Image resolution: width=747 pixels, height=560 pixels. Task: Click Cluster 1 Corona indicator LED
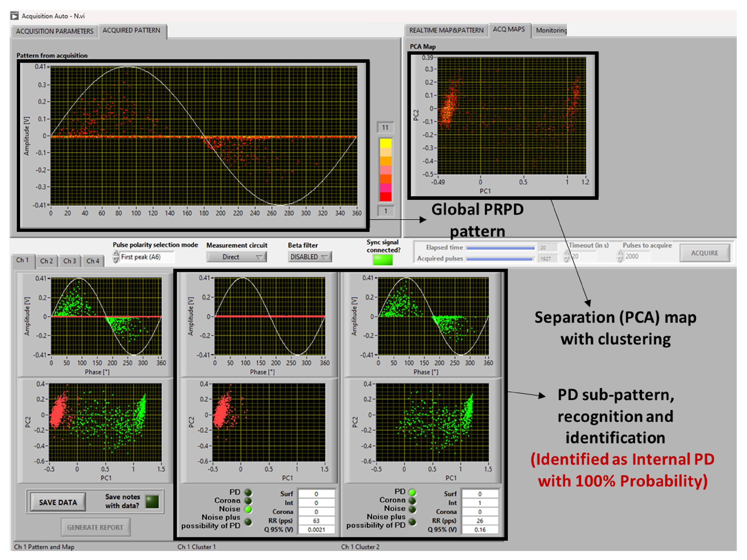click(x=248, y=501)
